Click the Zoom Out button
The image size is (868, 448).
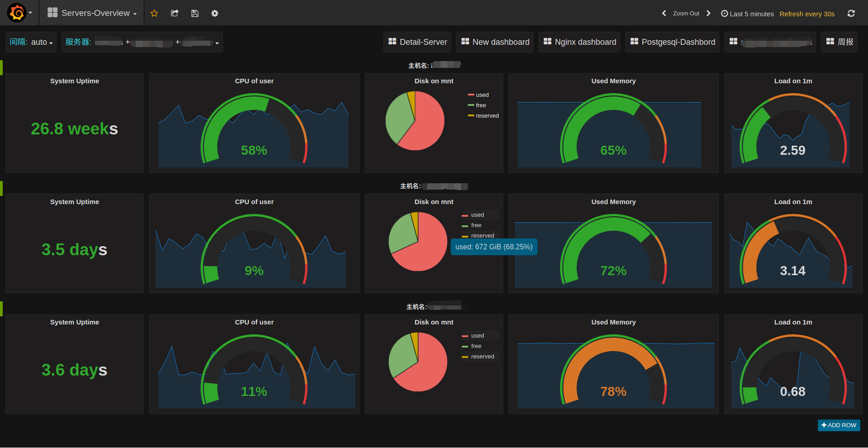click(x=686, y=14)
